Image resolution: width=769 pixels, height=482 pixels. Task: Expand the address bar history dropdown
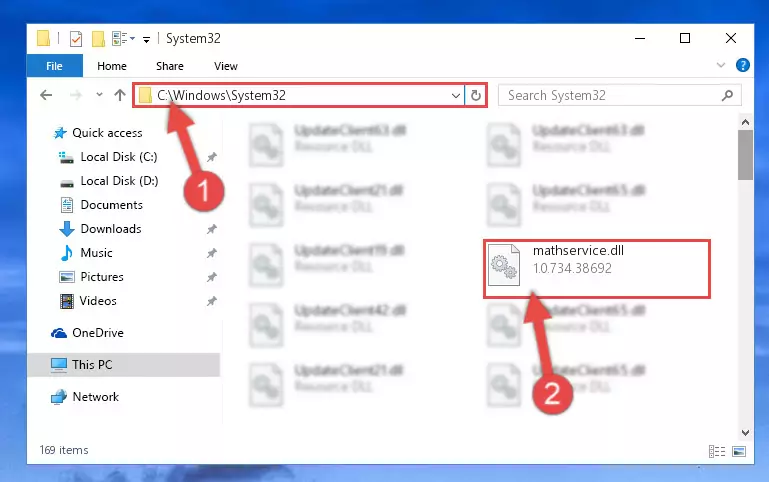[456, 96]
